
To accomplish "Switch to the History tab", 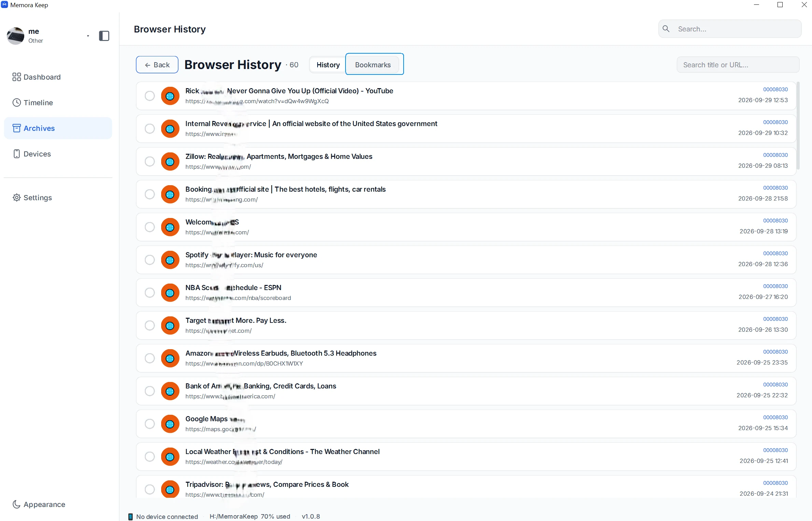I will [328, 65].
